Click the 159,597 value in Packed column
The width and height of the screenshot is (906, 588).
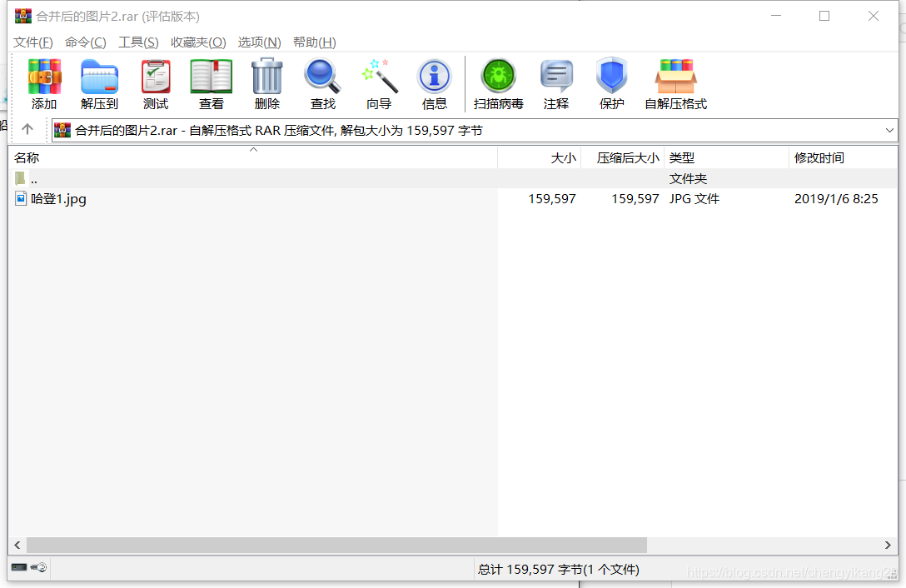tap(635, 199)
